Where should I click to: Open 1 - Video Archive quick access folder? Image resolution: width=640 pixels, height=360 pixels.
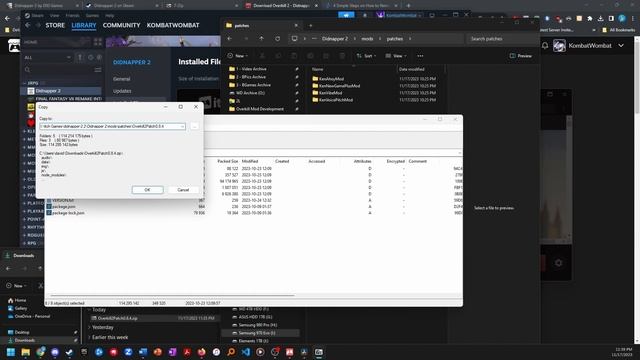point(251,69)
